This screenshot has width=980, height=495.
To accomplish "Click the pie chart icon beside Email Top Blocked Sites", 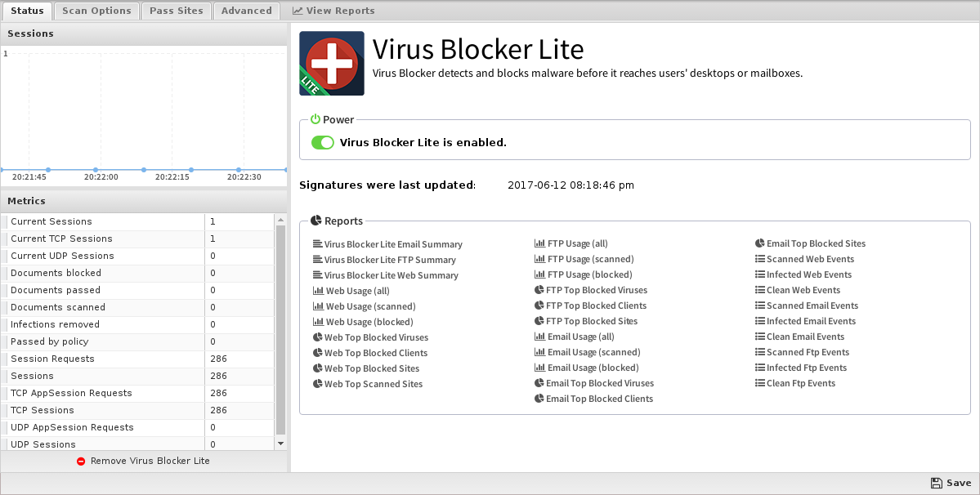I will (759, 243).
